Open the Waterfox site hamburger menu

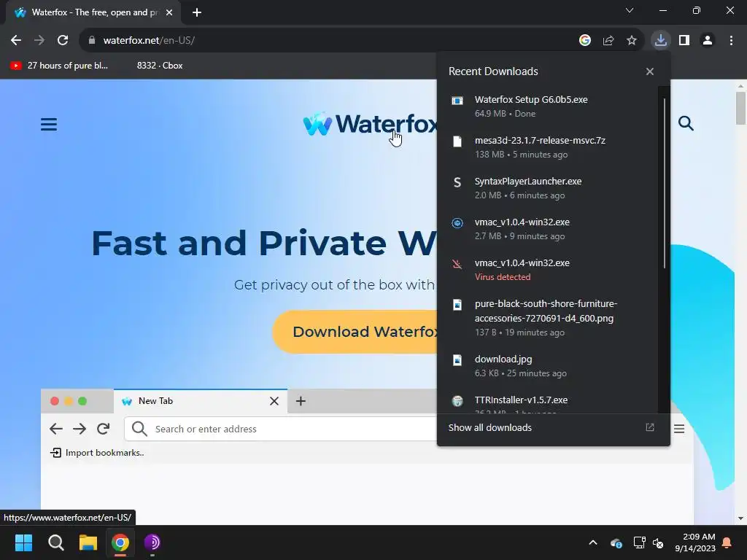click(x=49, y=124)
